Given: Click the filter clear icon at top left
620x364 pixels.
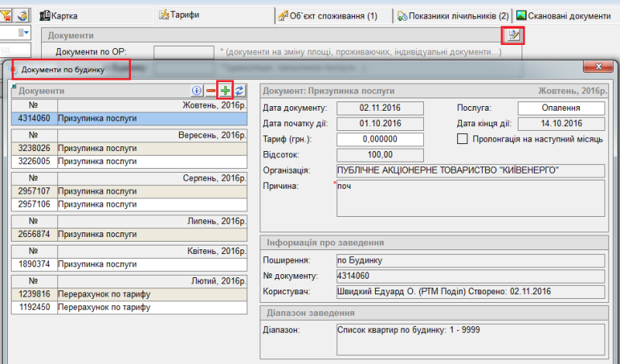Looking at the screenshot, I should (x=6, y=15).
